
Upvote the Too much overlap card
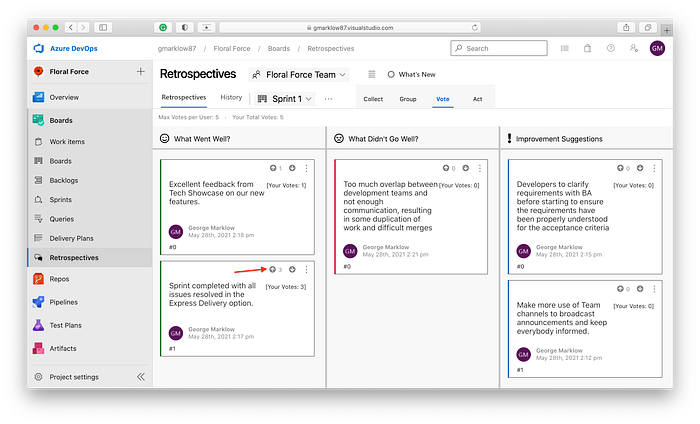click(446, 168)
